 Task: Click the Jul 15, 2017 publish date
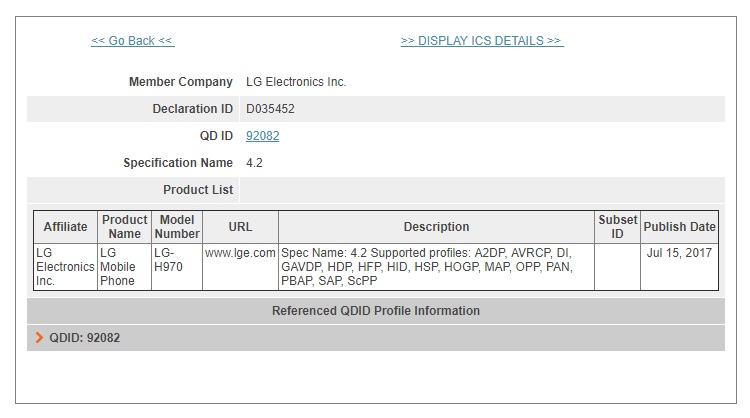pyautogui.click(x=679, y=253)
